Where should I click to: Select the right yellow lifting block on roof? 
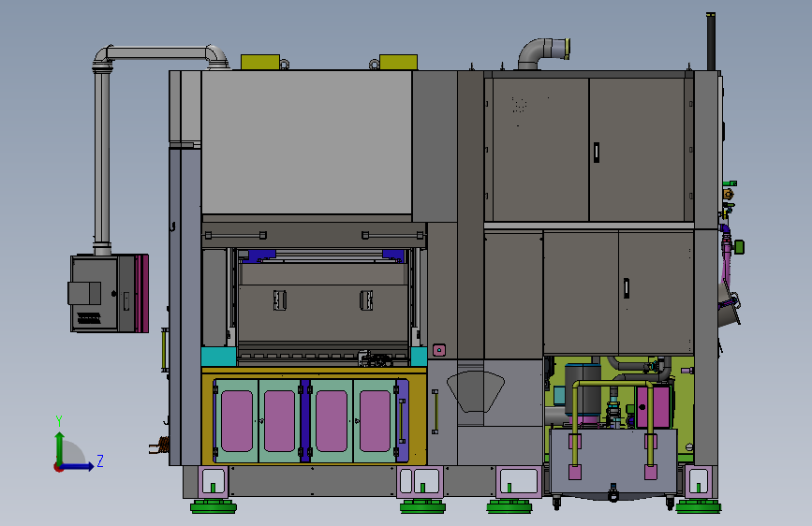398,62
